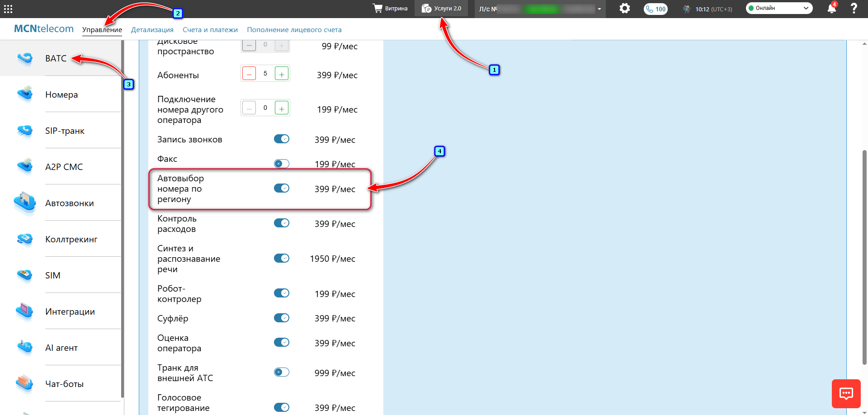Open the Витрина shopping cart
868x415 pixels.
coord(390,9)
